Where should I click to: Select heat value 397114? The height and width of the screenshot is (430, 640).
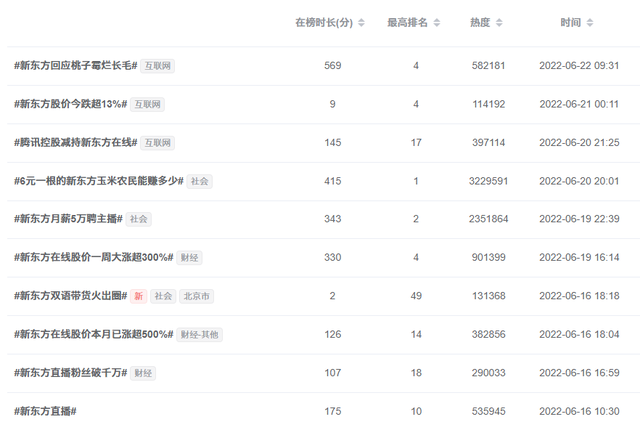click(489, 142)
